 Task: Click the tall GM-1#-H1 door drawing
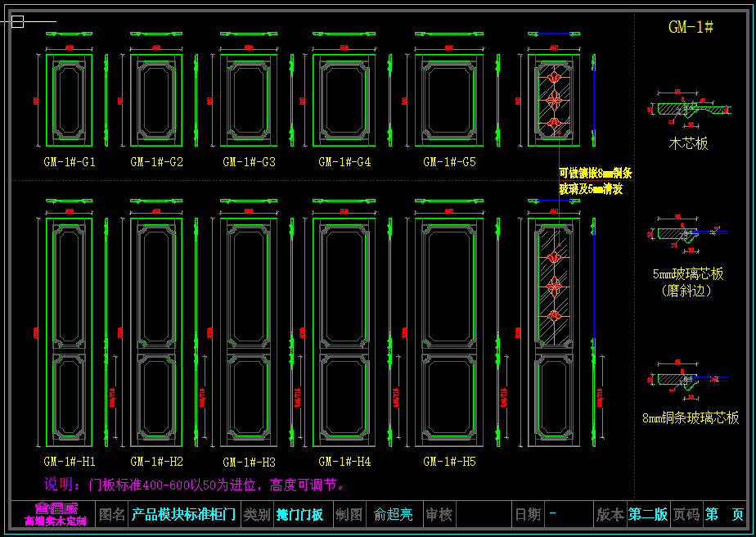tap(69, 332)
